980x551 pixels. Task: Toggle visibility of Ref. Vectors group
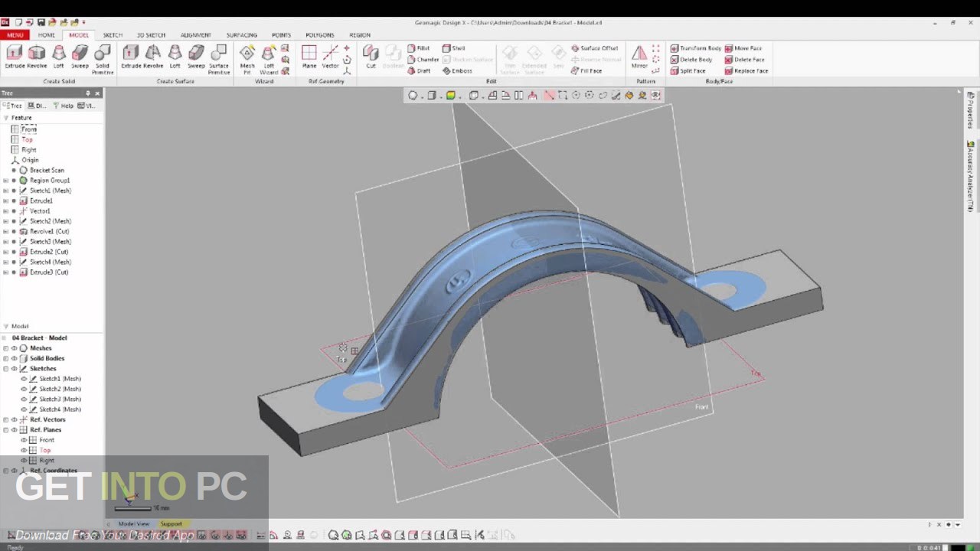pos(14,419)
